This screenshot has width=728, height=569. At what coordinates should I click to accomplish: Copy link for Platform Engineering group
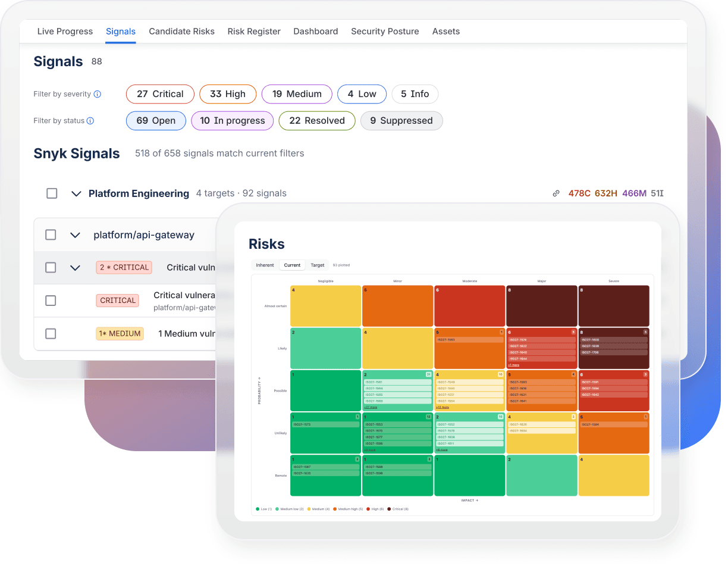pyautogui.click(x=556, y=193)
